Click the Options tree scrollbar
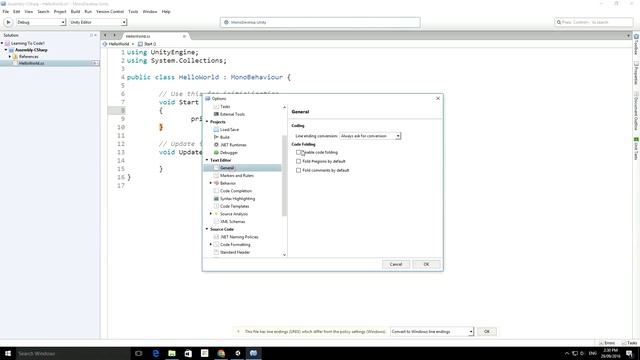 284,176
